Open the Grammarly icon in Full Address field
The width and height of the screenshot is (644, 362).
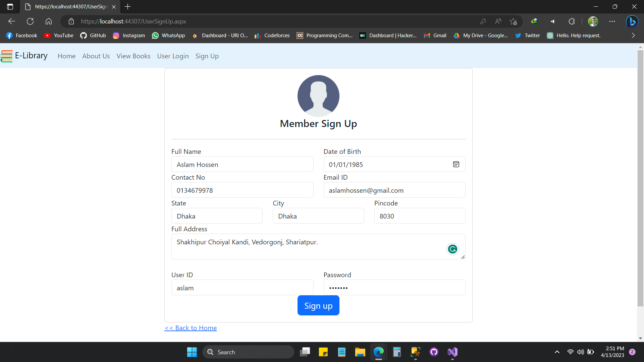[452, 249]
